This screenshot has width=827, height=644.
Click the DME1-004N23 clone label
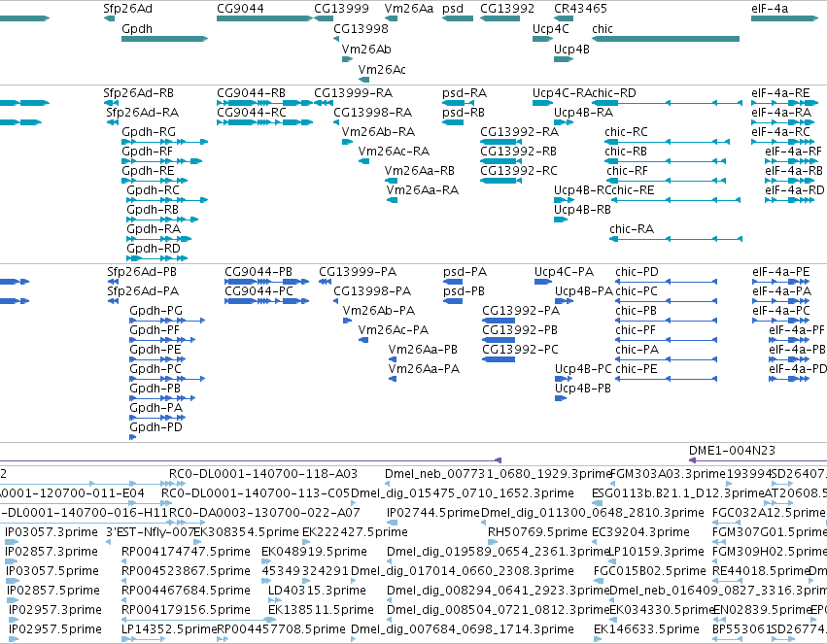[x=732, y=451]
